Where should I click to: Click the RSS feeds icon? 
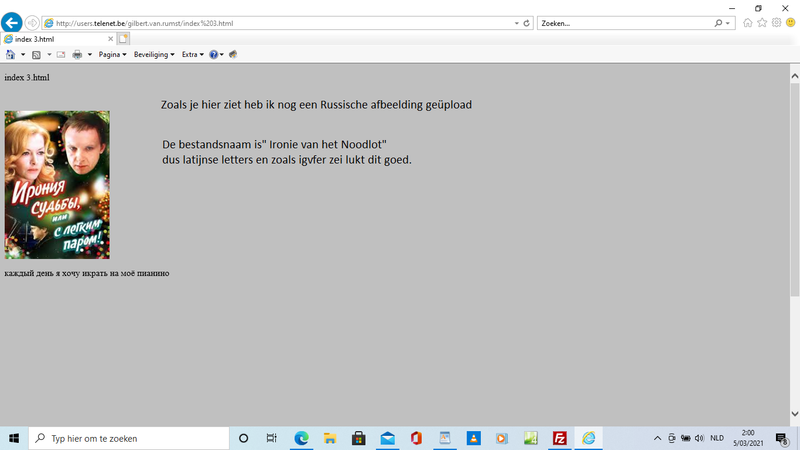click(x=36, y=55)
